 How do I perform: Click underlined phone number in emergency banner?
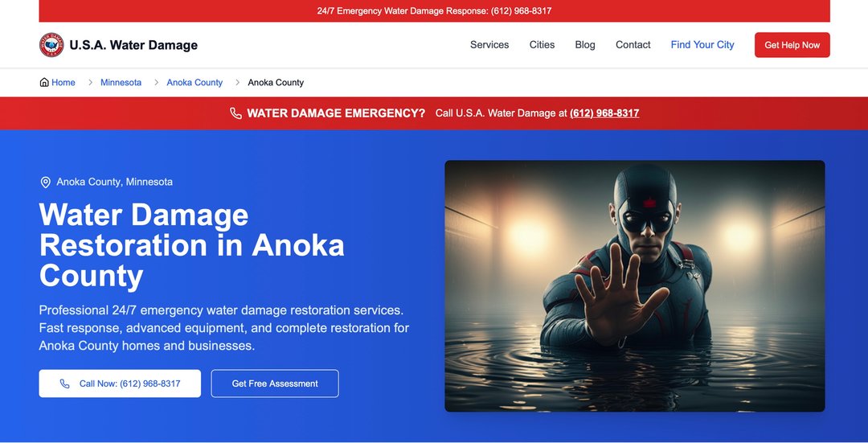pyautogui.click(x=604, y=113)
